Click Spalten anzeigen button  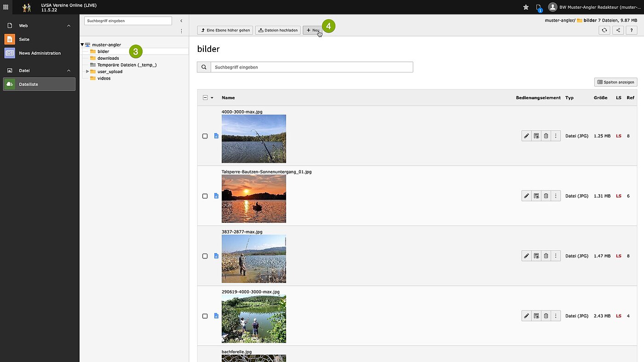click(615, 82)
